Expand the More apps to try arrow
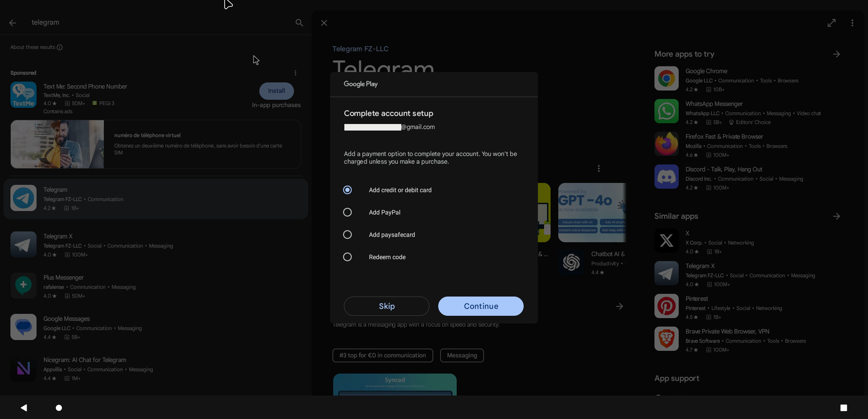868x419 pixels. point(836,54)
